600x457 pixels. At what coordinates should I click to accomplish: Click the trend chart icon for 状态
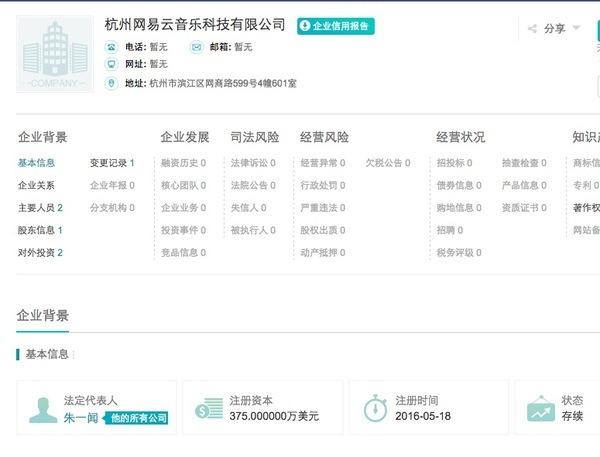[541, 409]
